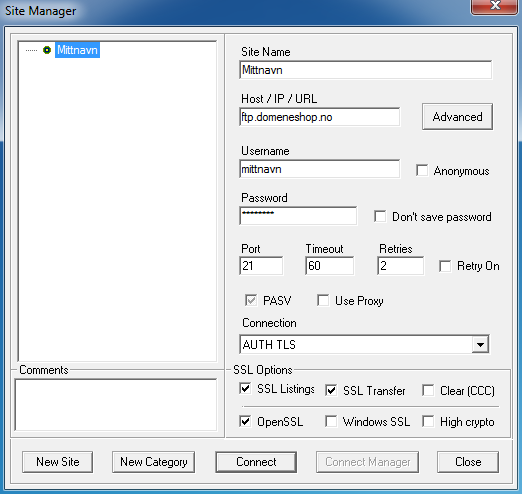Enable the Retry On checkbox

[445, 266]
